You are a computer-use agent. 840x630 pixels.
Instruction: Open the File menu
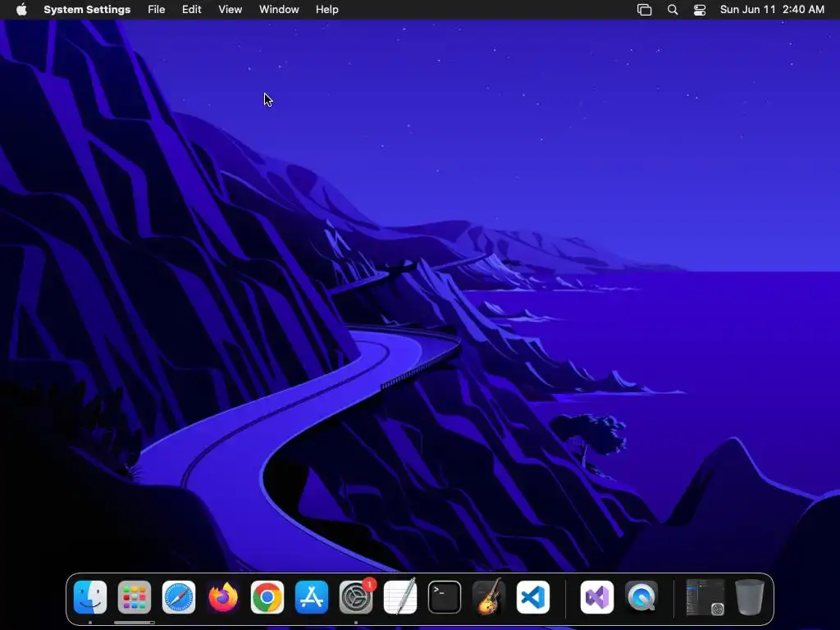click(x=157, y=10)
